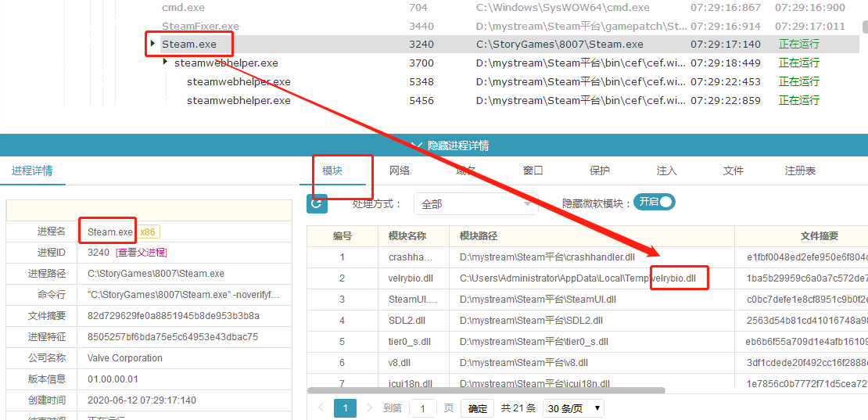
Task: Select the 窗口 tab
Action: coord(533,171)
